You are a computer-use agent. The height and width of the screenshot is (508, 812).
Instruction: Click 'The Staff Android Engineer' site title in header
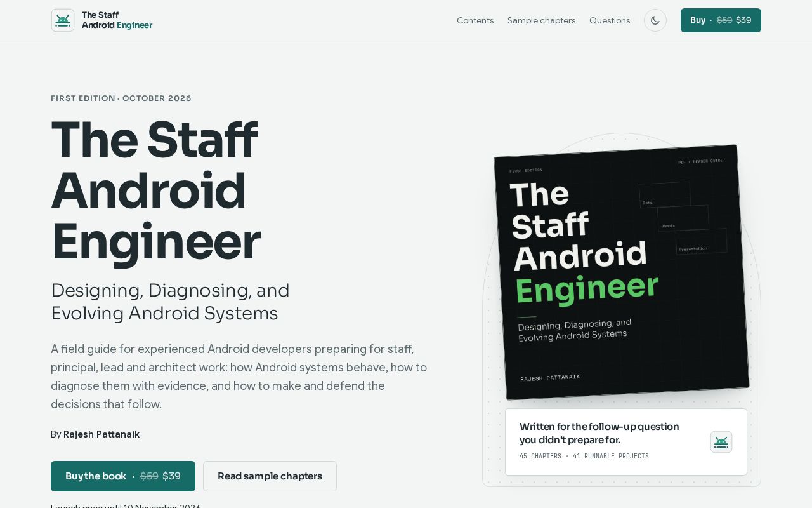click(x=117, y=20)
